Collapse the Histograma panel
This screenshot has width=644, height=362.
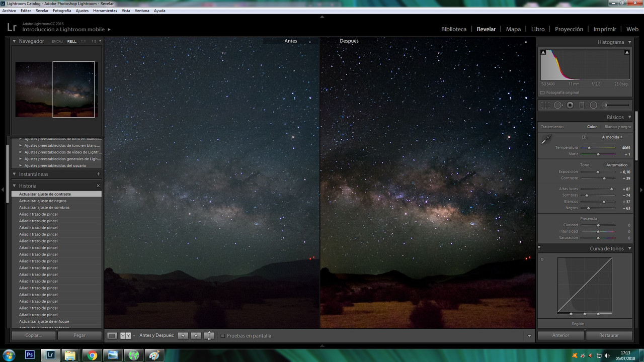click(x=629, y=42)
